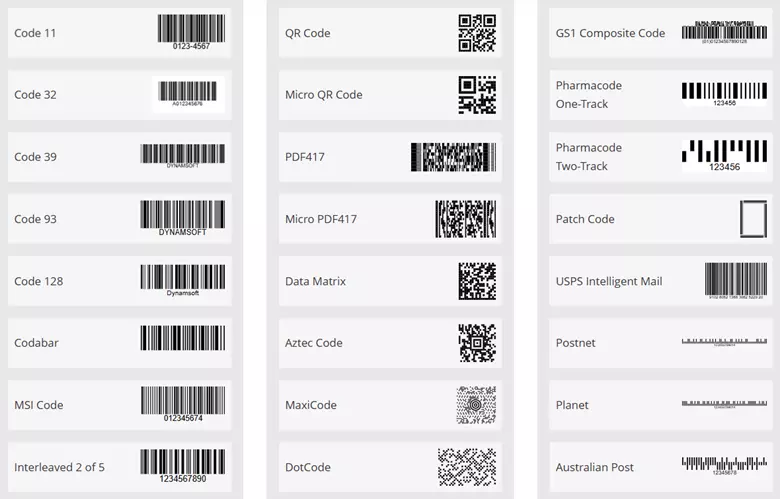
Task: Select the "Code 11" label
Action: click(x=35, y=33)
